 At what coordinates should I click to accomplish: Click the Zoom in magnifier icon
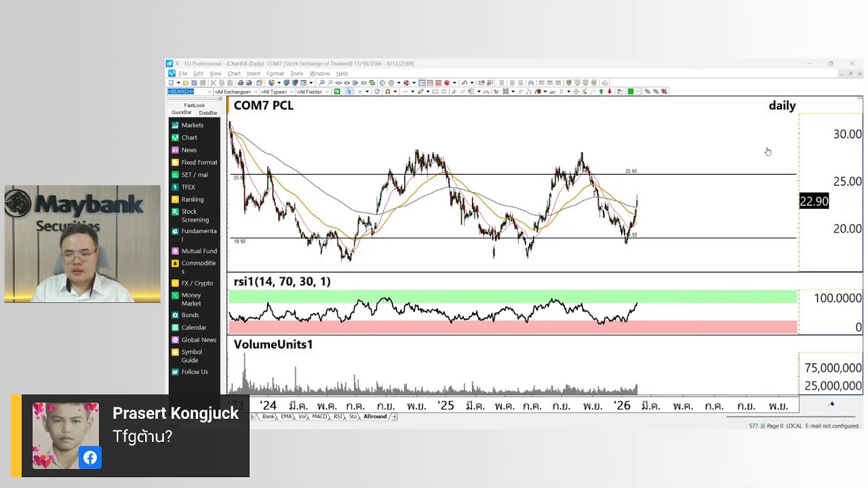[x=321, y=83]
